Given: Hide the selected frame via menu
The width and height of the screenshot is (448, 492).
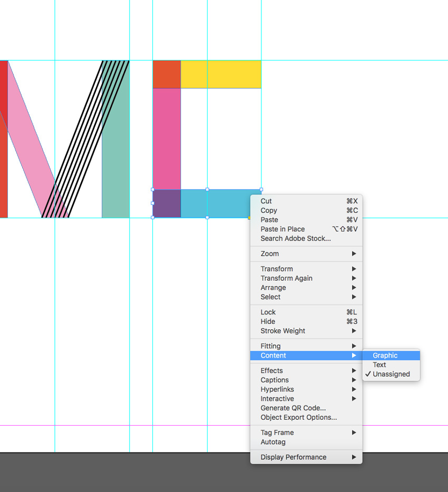Looking at the screenshot, I should [268, 322].
